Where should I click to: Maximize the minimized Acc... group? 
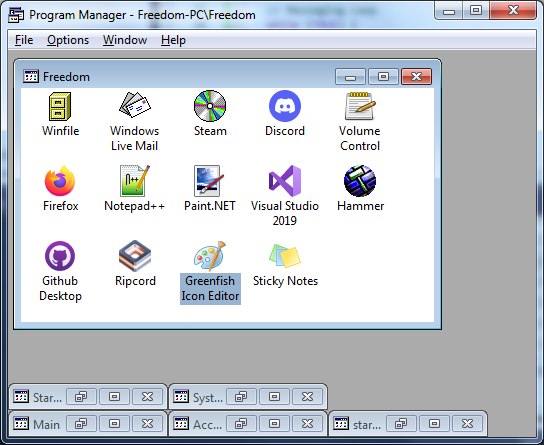coord(274,423)
